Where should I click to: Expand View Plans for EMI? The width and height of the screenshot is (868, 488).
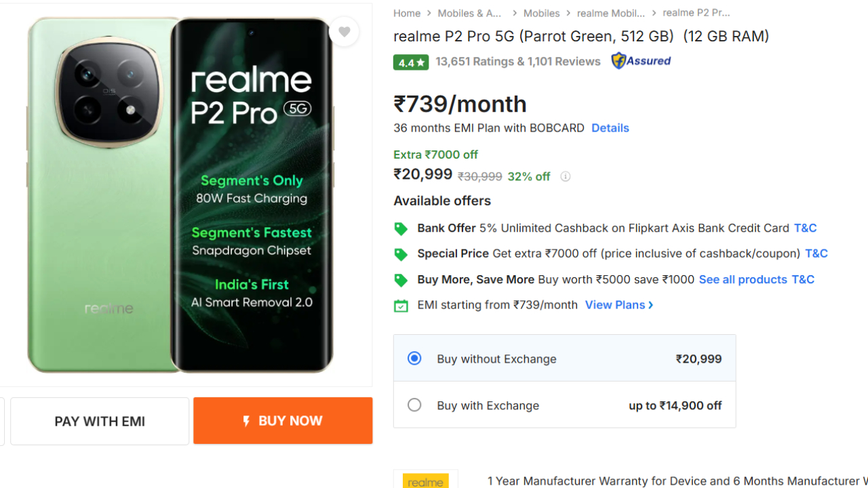pyautogui.click(x=618, y=305)
